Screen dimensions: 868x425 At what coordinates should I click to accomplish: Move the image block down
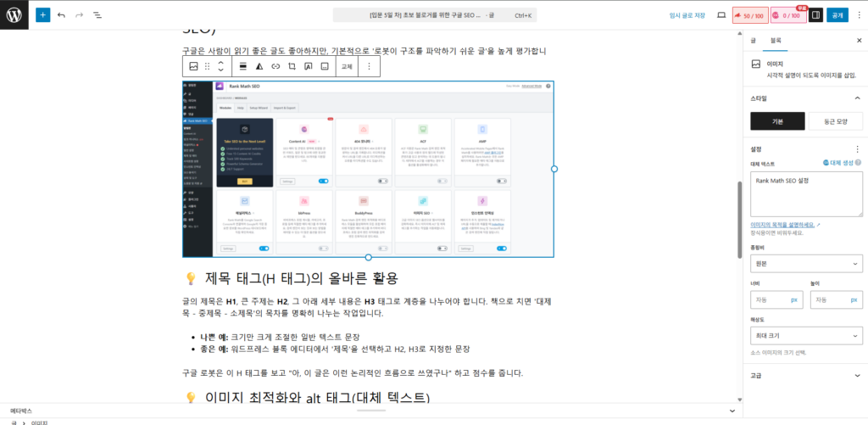[x=221, y=70]
